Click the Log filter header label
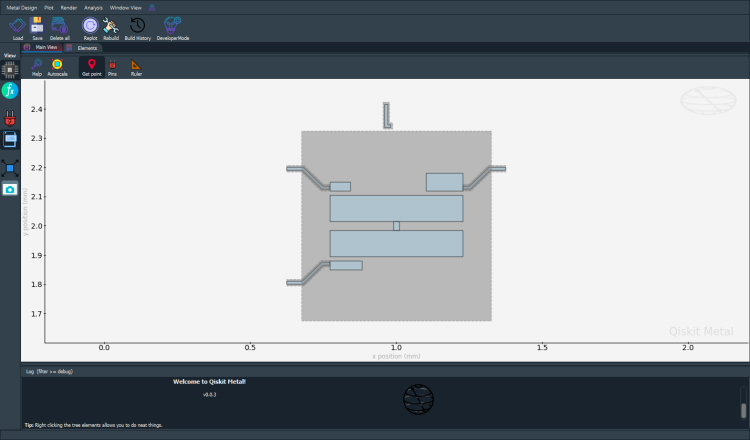This screenshot has width=750, height=440. point(49,371)
